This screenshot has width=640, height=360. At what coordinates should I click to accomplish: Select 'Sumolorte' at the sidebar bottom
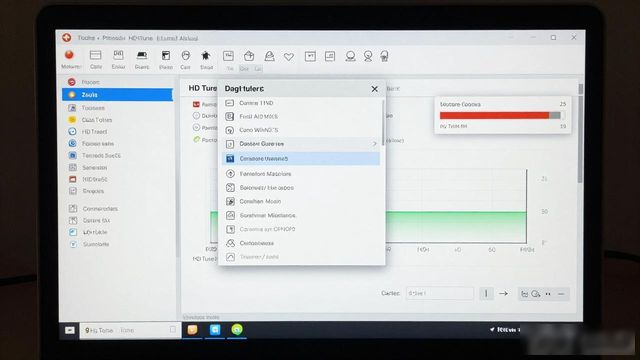tap(96, 244)
